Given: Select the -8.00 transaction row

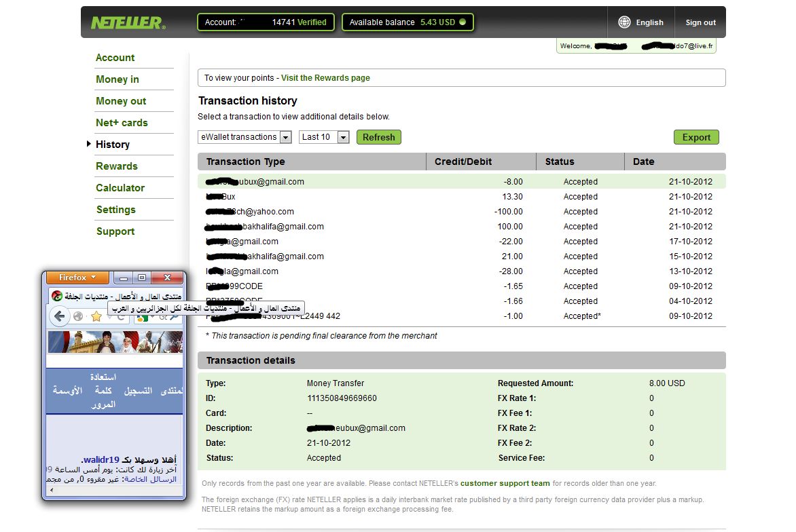Looking at the screenshot, I should [x=461, y=182].
